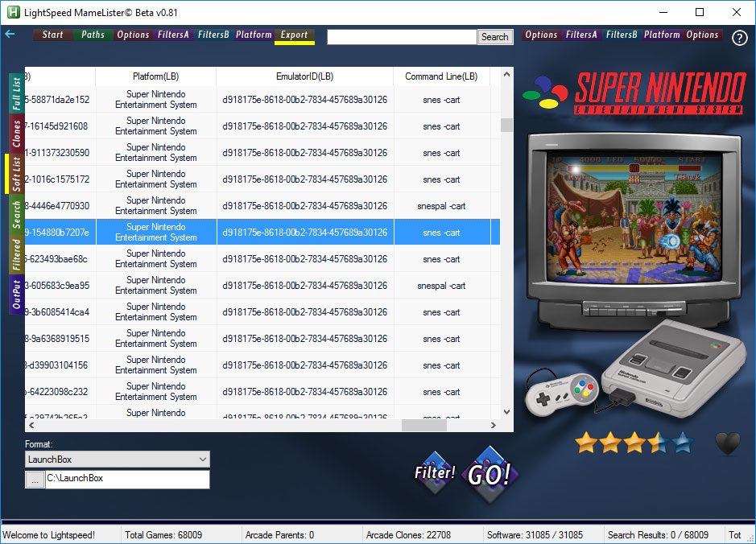Open the Filtered side tab
The width and height of the screenshot is (756, 544).
(16, 254)
